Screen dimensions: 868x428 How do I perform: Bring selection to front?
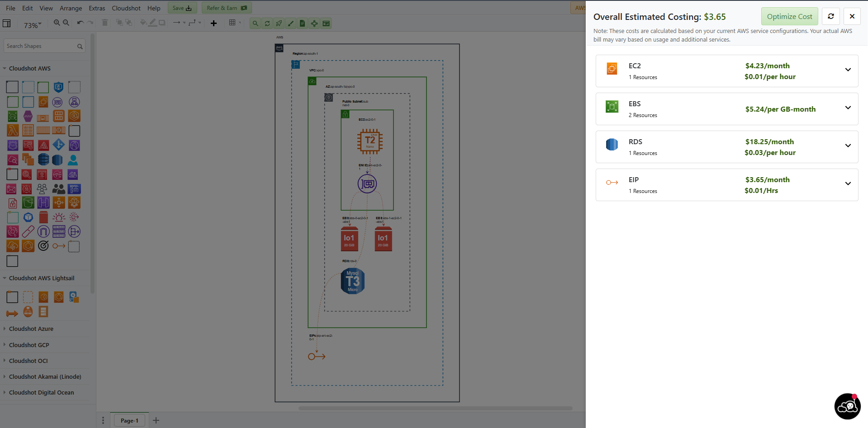tap(119, 23)
